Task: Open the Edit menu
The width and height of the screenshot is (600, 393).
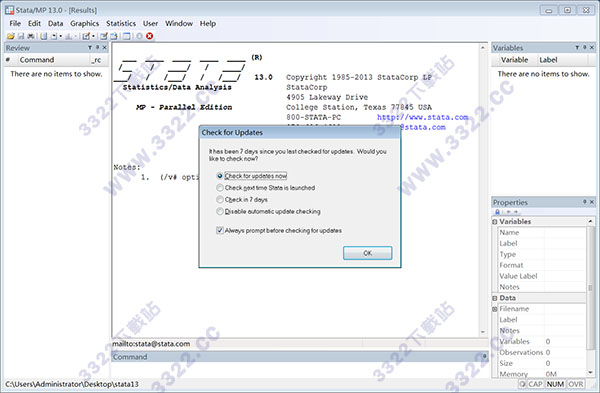Action: [x=34, y=23]
